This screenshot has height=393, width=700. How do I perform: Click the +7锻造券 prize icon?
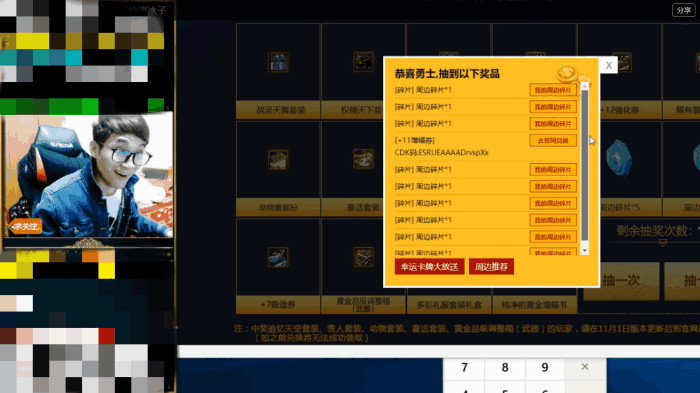(278, 257)
